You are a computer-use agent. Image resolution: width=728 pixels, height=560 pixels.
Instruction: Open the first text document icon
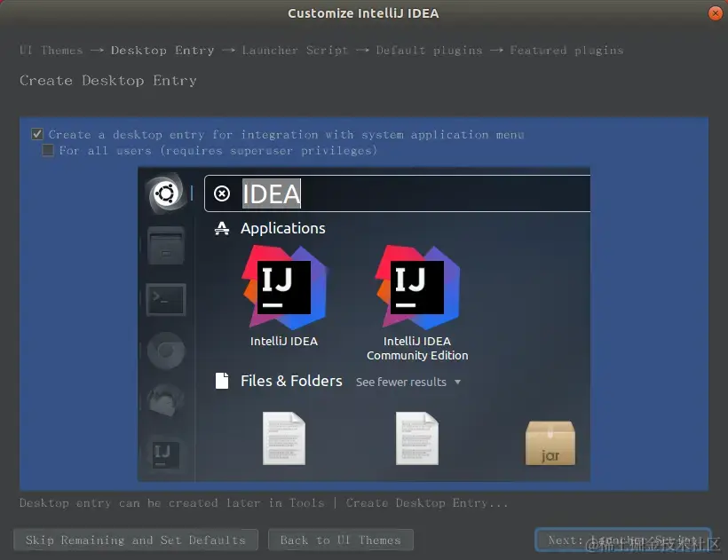coord(284,438)
